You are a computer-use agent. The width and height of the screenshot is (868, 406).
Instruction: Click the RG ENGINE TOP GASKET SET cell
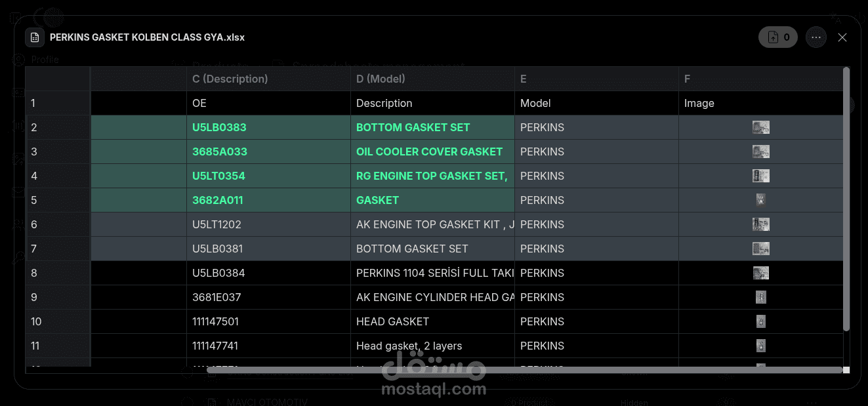pyautogui.click(x=432, y=176)
